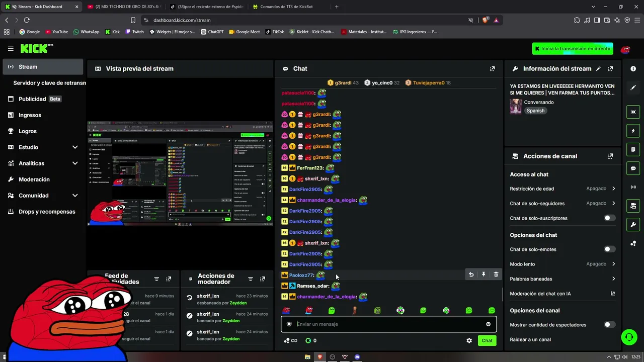644x362 pixels.
Task: Pop out the Información del stream panel
Action: tap(610, 68)
